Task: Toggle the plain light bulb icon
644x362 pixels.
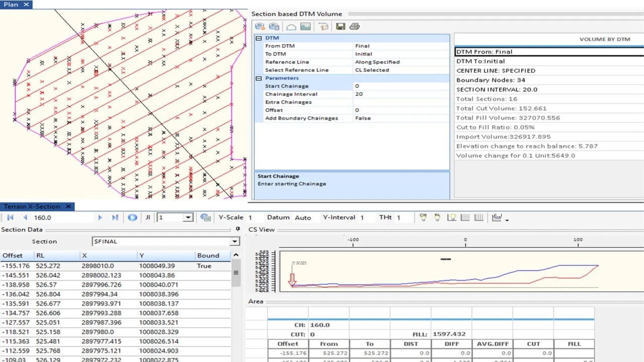Action: click(452, 217)
